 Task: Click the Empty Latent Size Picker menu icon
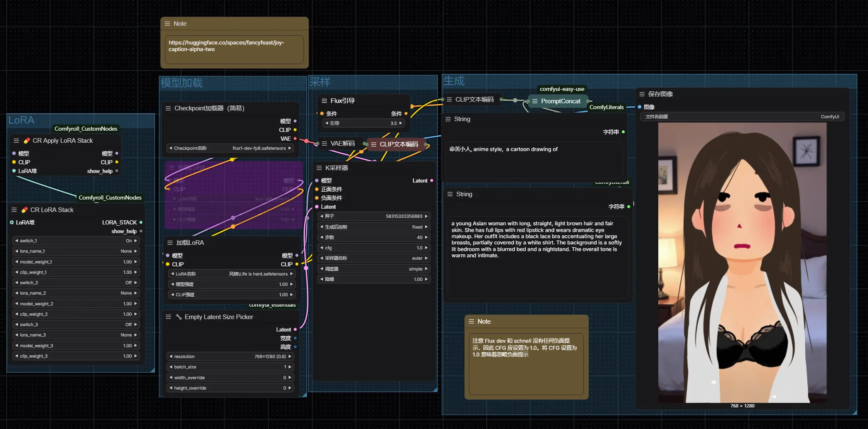168,317
